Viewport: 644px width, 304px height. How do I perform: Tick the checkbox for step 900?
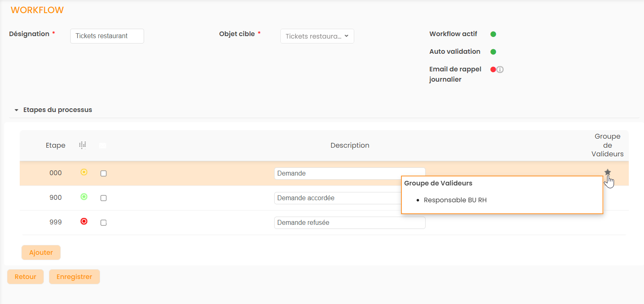click(103, 198)
